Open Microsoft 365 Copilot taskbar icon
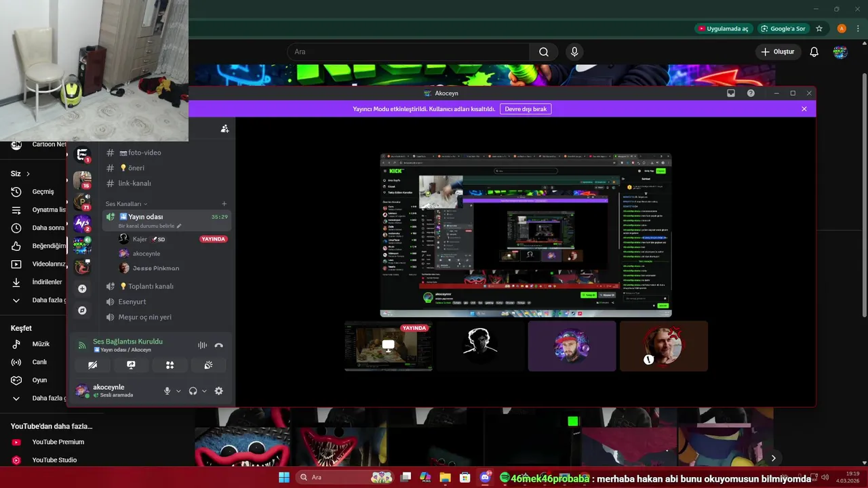This screenshot has height=488, width=868. [x=425, y=477]
